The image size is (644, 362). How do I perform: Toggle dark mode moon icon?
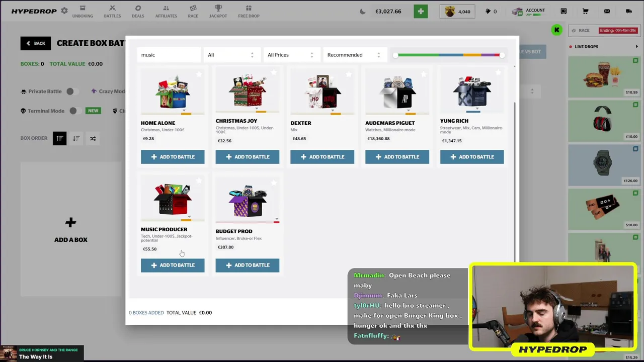(x=362, y=12)
